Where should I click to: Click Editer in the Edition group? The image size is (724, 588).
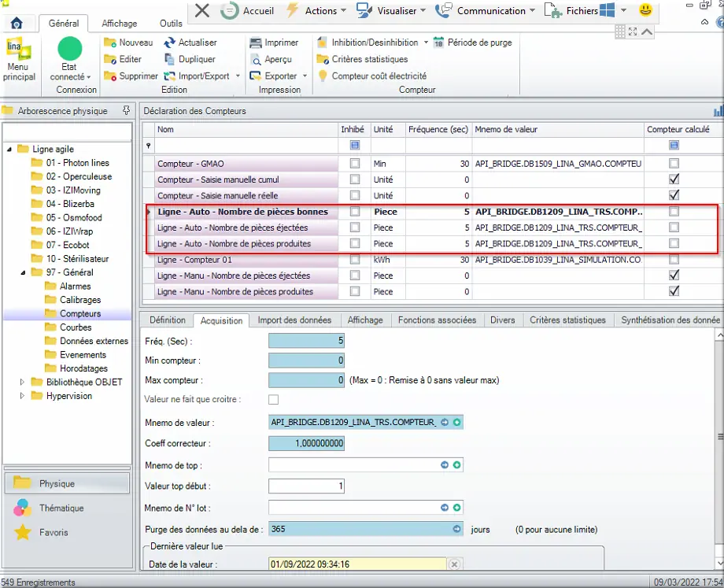(x=123, y=59)
